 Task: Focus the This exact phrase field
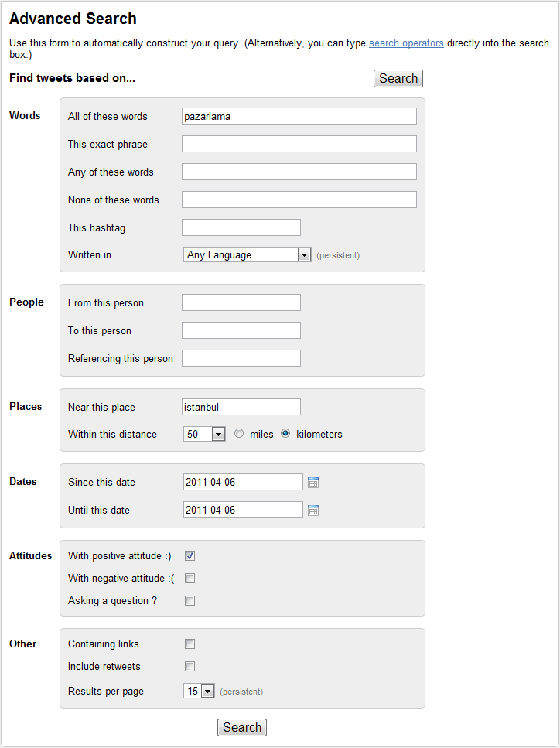[299, 144]
